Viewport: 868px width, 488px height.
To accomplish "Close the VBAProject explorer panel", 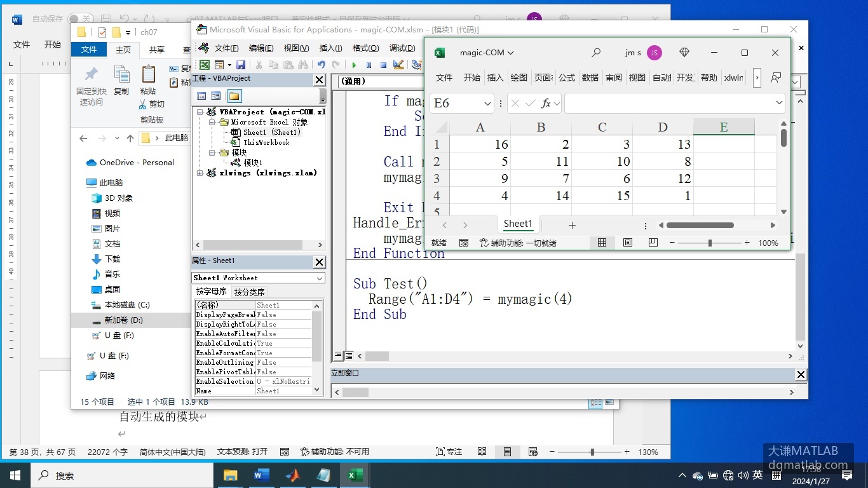I will pyautogui.click(x=320, y=79).
